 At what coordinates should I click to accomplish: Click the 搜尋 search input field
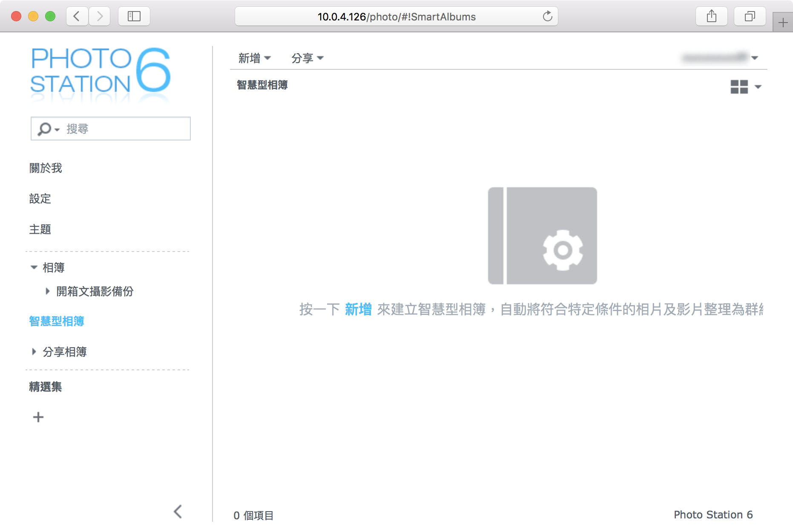[126, 129]
